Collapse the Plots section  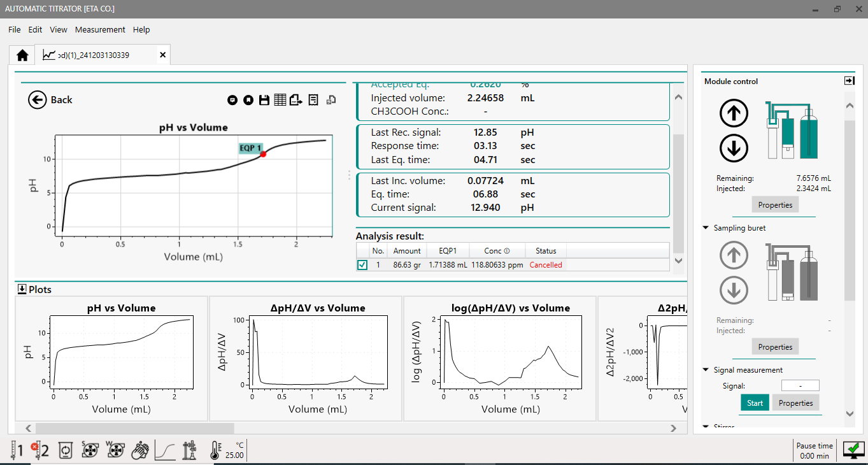point(22,289)
